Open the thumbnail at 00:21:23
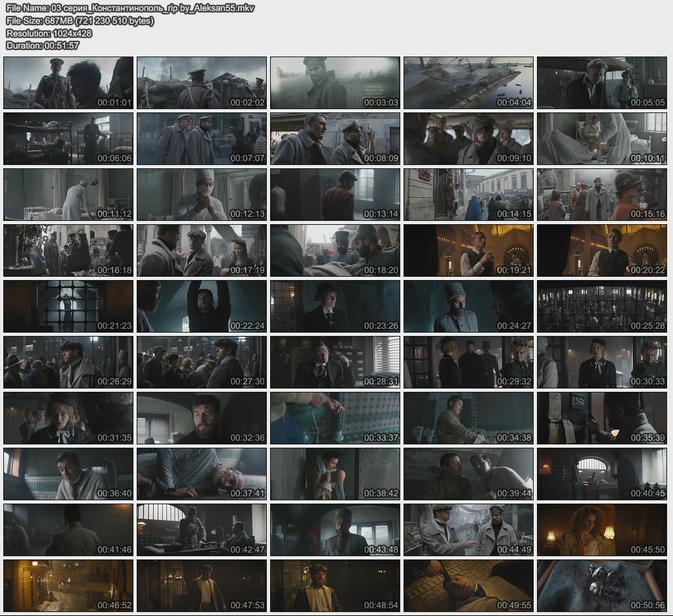The width and height of the screenshot is (673, 616). pyautogui.click(x=68, y=306)
